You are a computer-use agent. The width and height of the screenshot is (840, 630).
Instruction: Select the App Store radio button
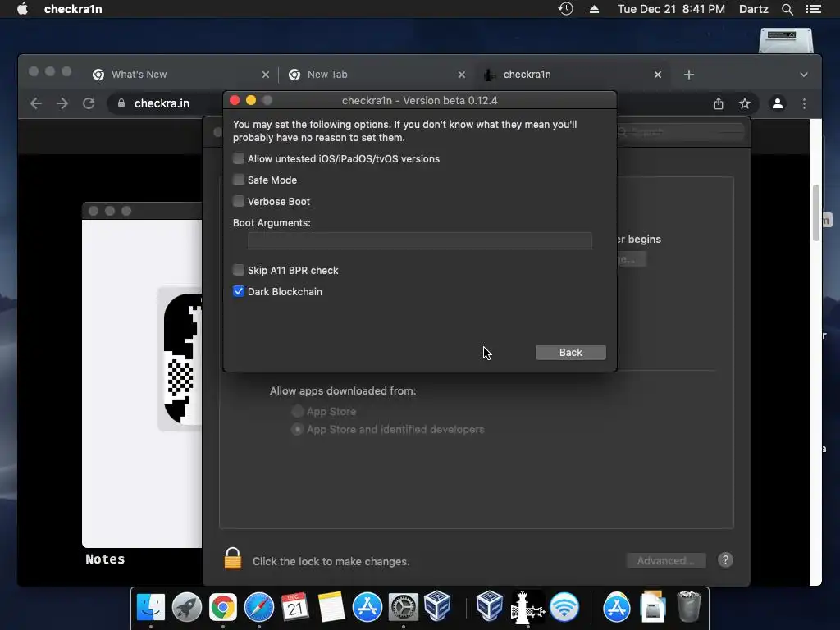(x=297, y=412)
